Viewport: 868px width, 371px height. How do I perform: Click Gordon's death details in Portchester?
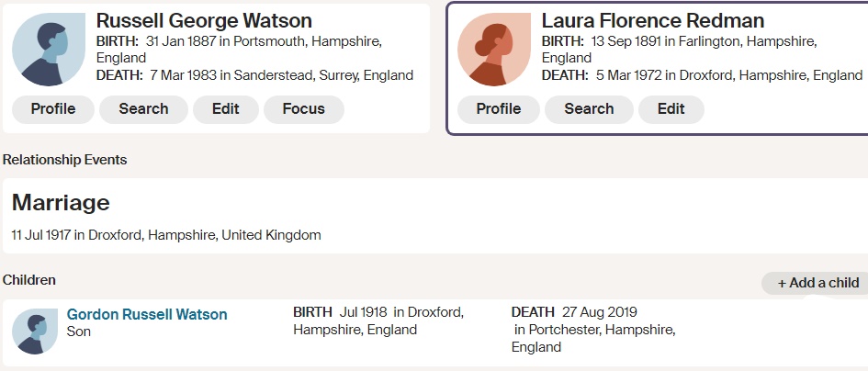pos(593,330)
